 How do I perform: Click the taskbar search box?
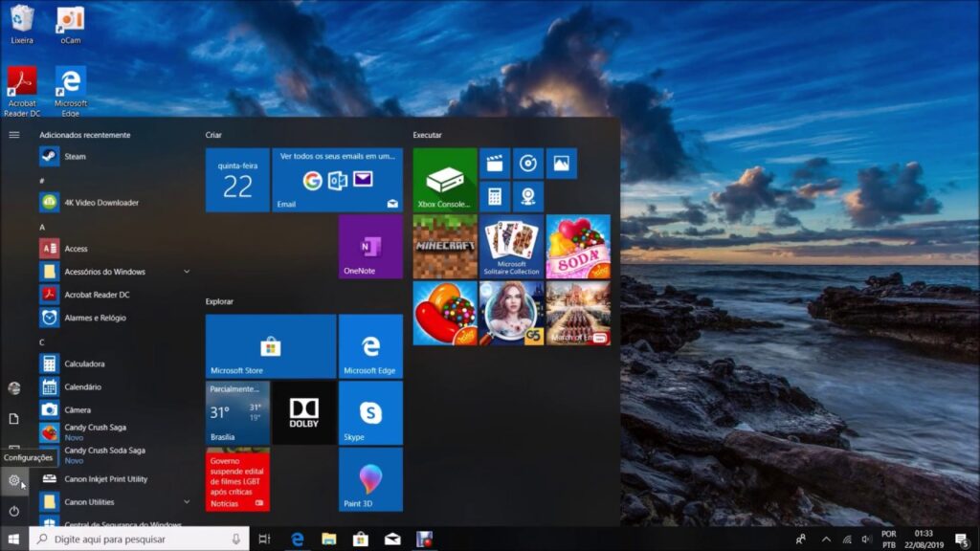point(139,539)
